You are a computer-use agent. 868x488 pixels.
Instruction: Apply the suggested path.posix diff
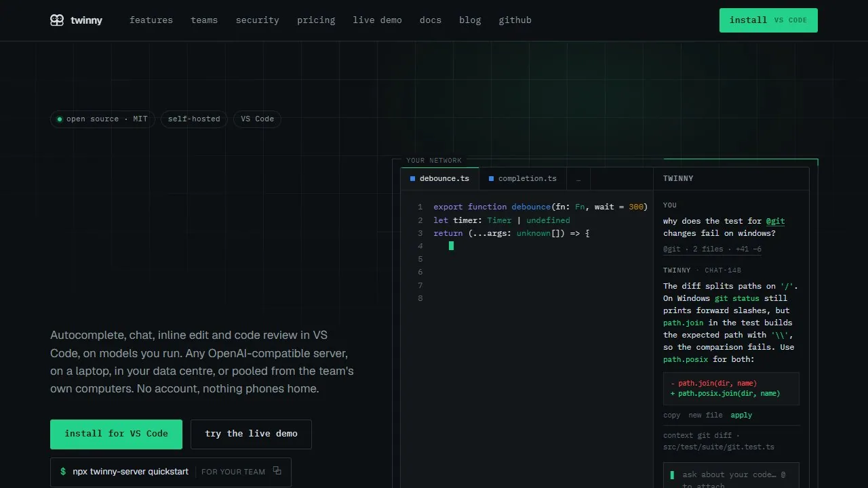[x=741, y=415]
